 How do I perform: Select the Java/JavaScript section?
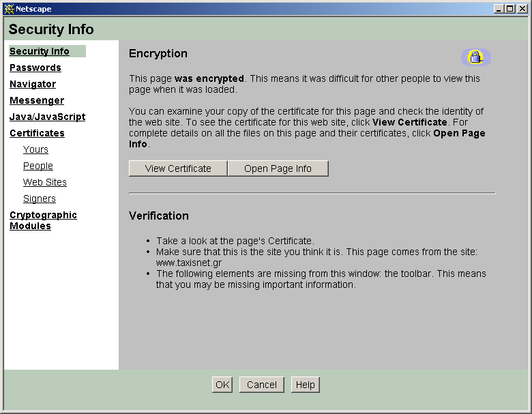48,117
